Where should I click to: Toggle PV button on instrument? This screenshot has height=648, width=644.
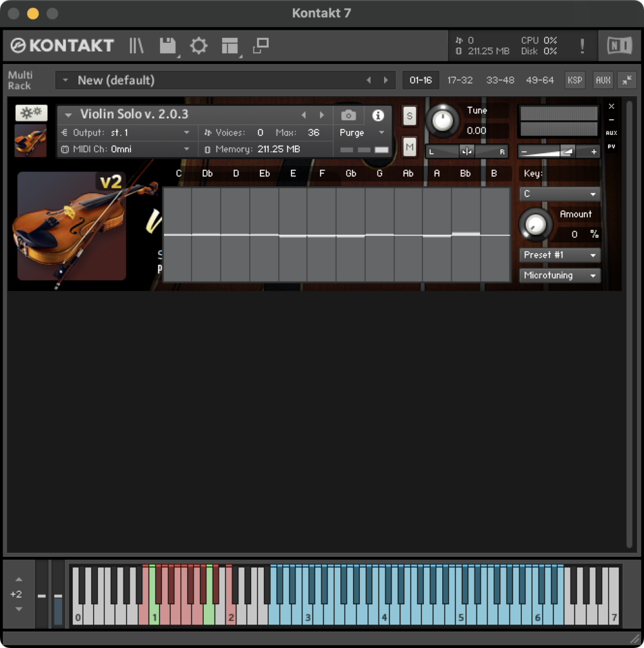pyautogui.click(x=611, y=146)
